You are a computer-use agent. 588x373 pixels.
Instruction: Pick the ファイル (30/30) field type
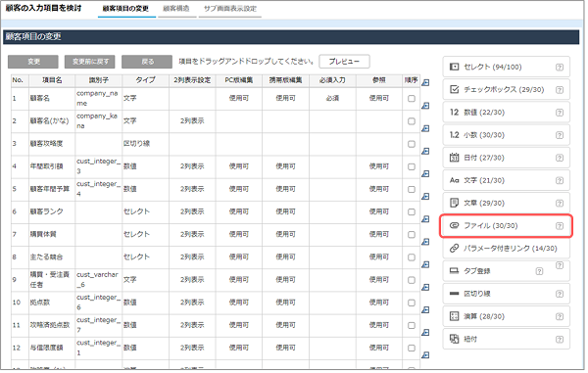tap(506, 226)
